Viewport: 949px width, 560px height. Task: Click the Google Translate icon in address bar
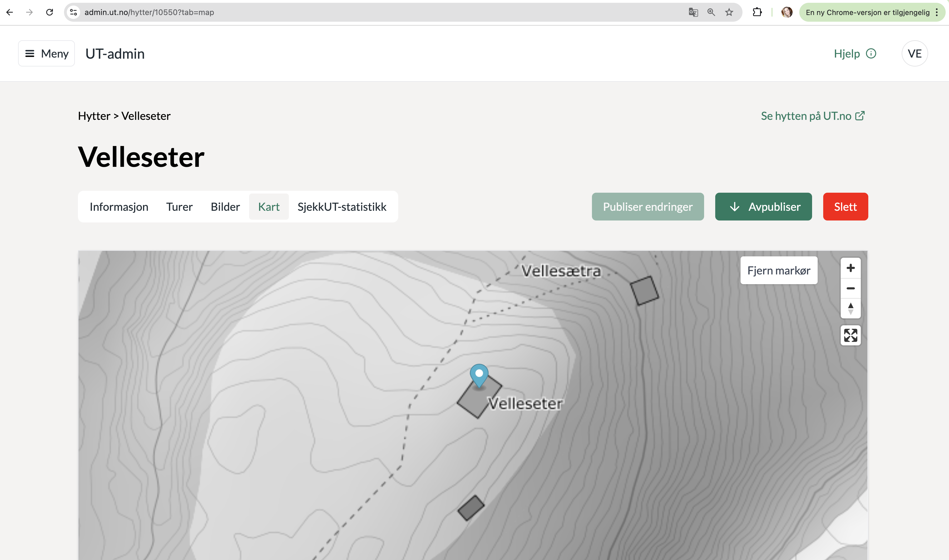coord(693,13)
